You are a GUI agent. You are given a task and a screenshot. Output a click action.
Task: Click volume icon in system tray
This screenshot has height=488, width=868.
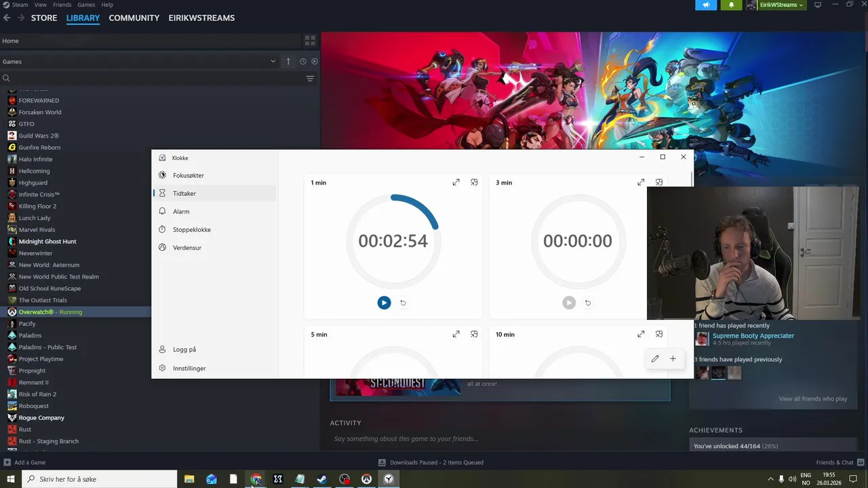click(x=791, y=479)
